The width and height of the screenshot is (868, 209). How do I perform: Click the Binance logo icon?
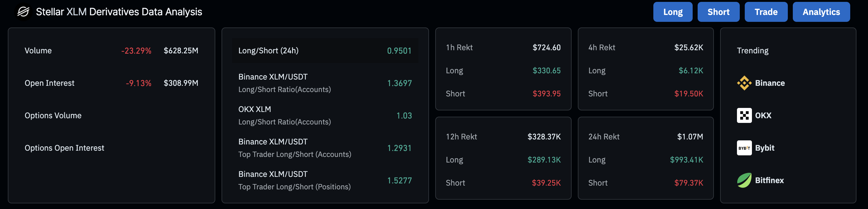(744, 83)
